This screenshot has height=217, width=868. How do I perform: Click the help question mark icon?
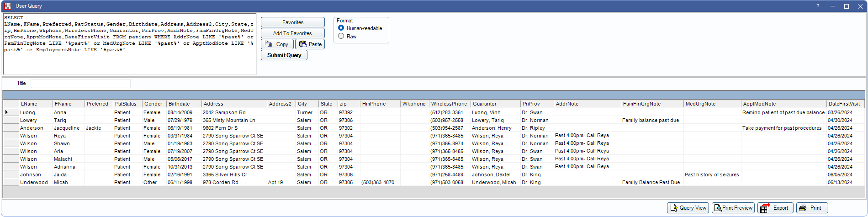click(818, 6)
